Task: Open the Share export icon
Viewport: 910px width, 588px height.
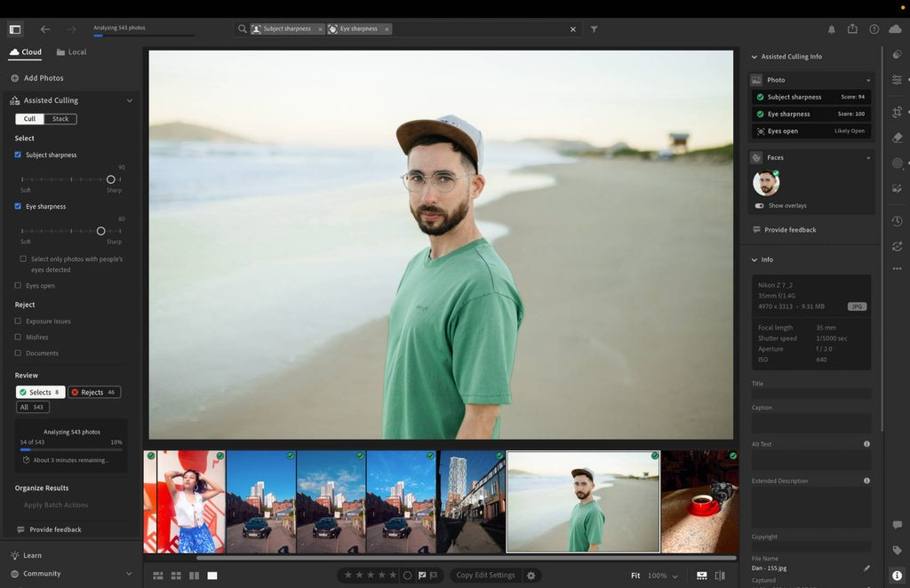Action: [x=852, y=28]
